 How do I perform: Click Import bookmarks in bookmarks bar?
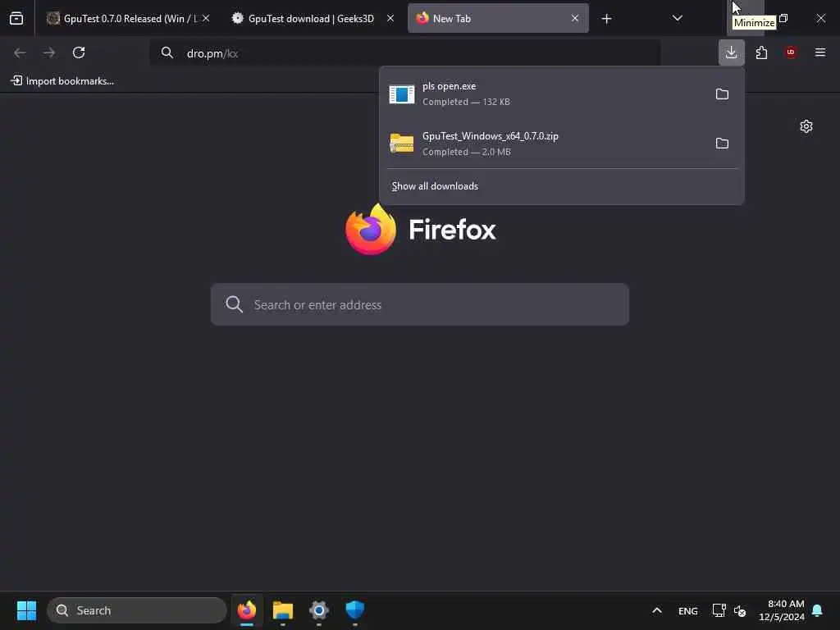pos(62,81)
